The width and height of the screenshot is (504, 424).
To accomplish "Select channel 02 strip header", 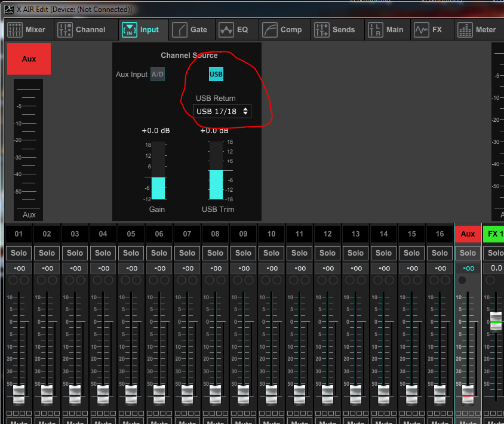I will pyautogui.click(x=47, y=233).
